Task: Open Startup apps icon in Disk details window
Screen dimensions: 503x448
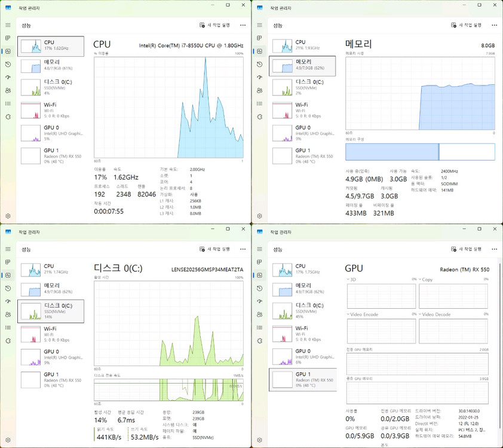Action: (x=8, y=302)
